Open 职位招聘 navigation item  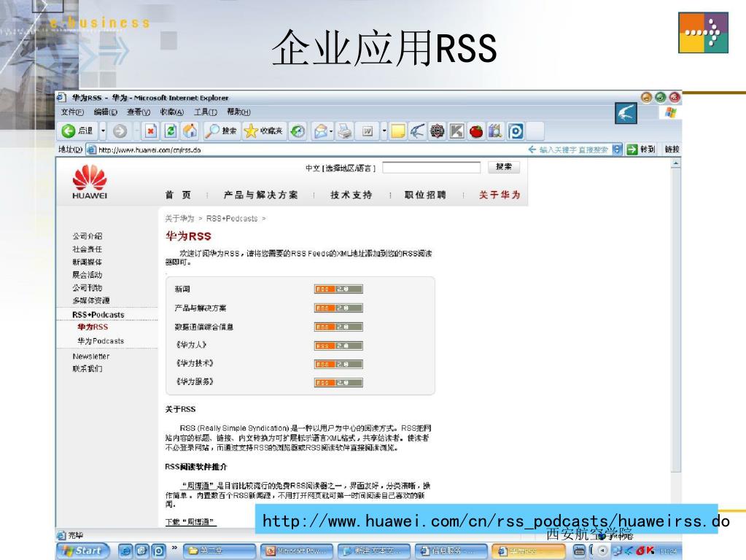point(425,195)
